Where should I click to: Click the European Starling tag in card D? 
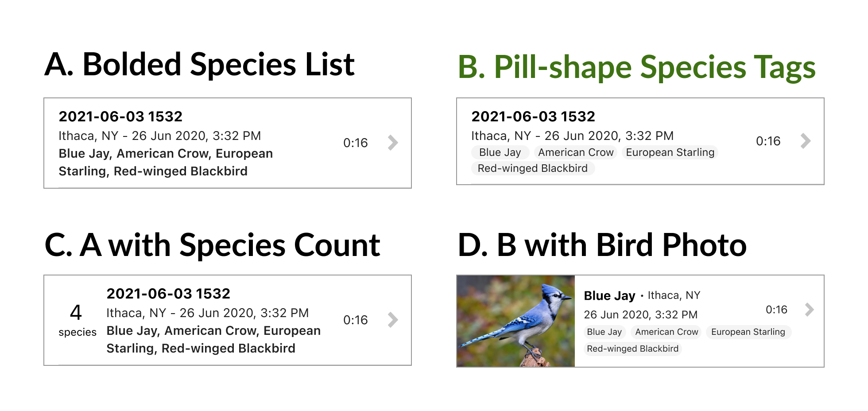coord(748,332)
